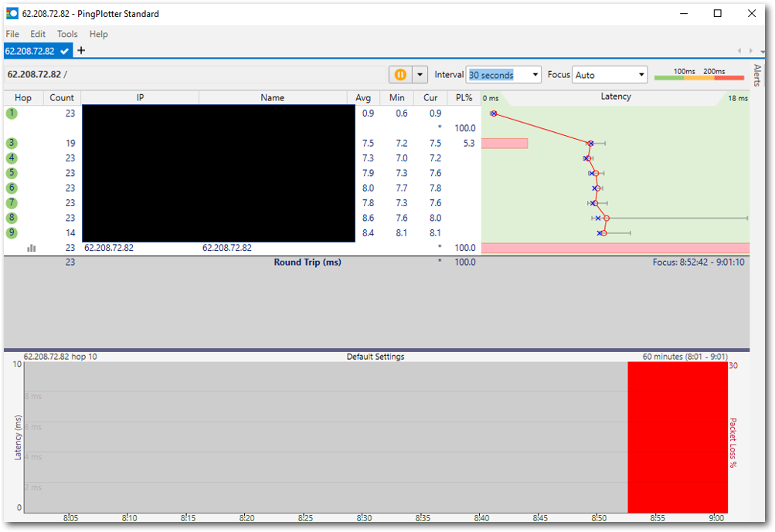Click the hop 8 green circle icon
Screen dimensions: 775x532
(12, 218)
